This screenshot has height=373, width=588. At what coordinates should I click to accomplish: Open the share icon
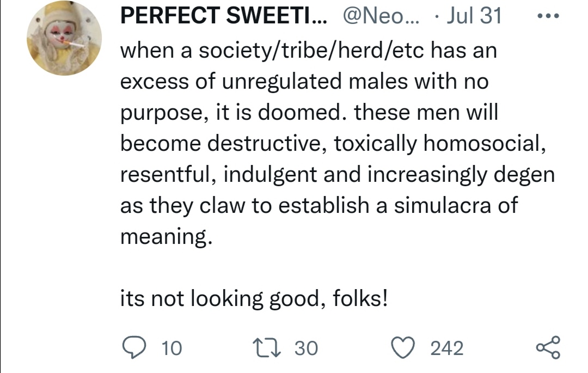(547, 347)
